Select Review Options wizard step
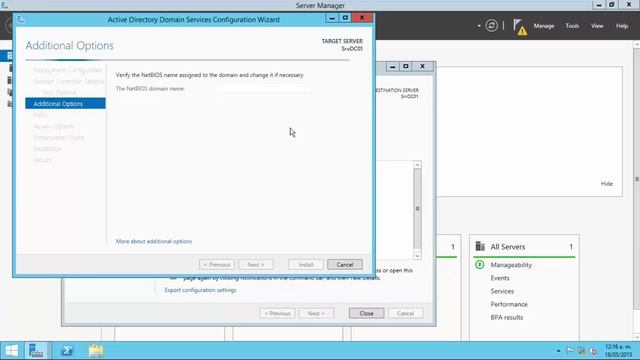The height and width of the screenshot is (360, 640). tap(54, 126)
